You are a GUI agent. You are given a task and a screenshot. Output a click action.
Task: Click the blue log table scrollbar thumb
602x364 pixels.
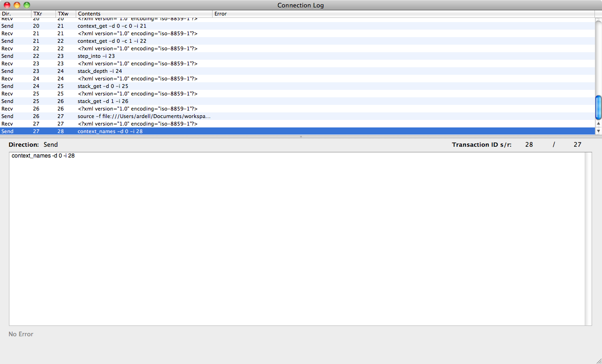tap(598, 107)
